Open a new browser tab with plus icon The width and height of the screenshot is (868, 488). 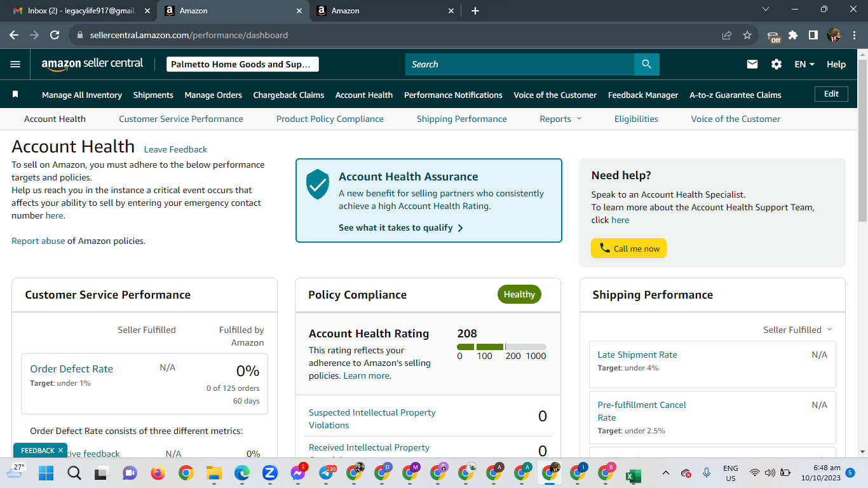475,11
